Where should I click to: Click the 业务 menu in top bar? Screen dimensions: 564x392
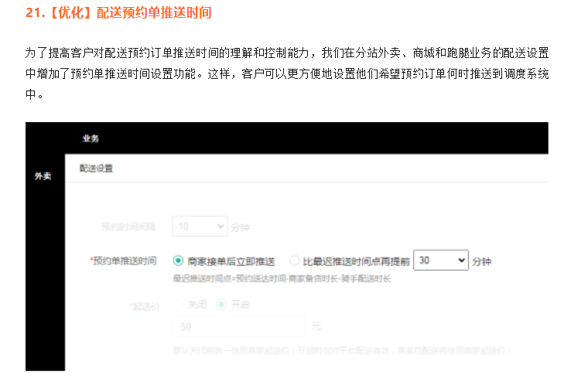coord(91,139)
